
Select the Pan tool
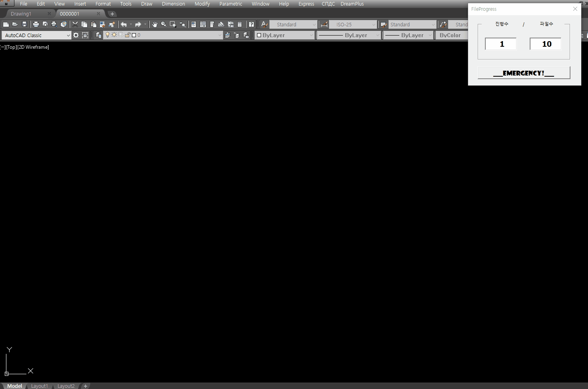point(155,24)
